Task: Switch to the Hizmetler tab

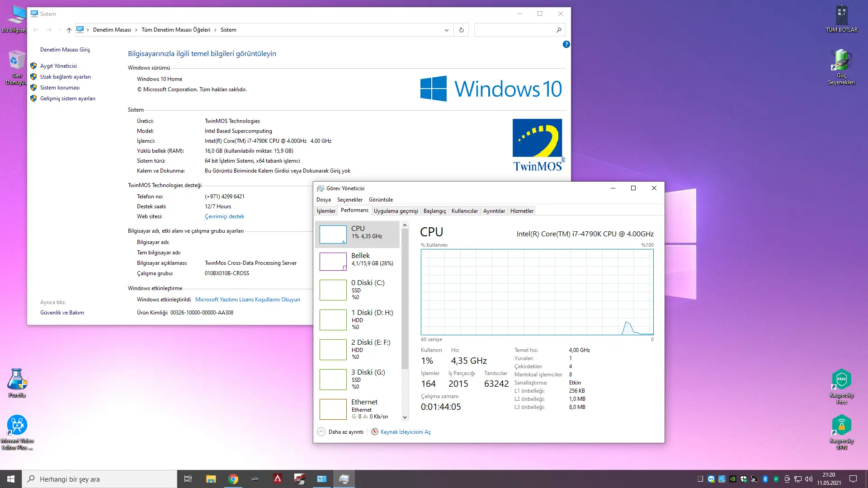Action: [522, 211]
